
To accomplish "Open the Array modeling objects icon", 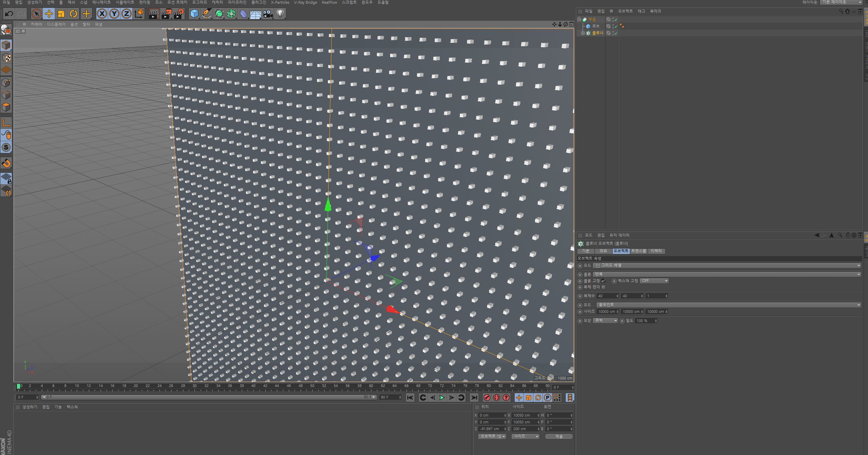I will tap(231, 14).
